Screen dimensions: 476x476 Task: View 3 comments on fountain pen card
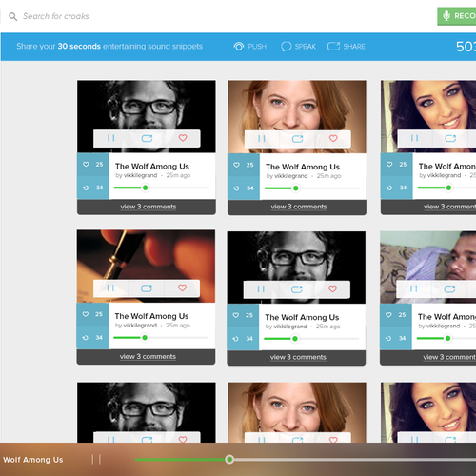tap(148, 357)
